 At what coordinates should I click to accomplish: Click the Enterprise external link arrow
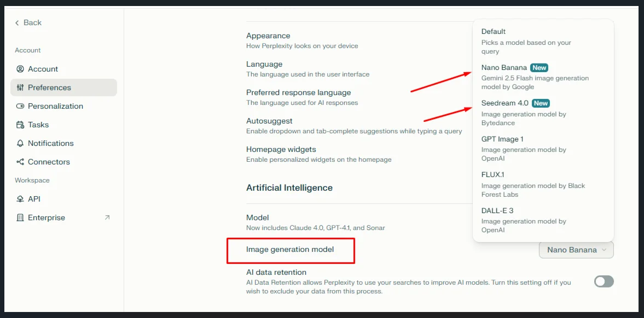click(x=107, y=217)
